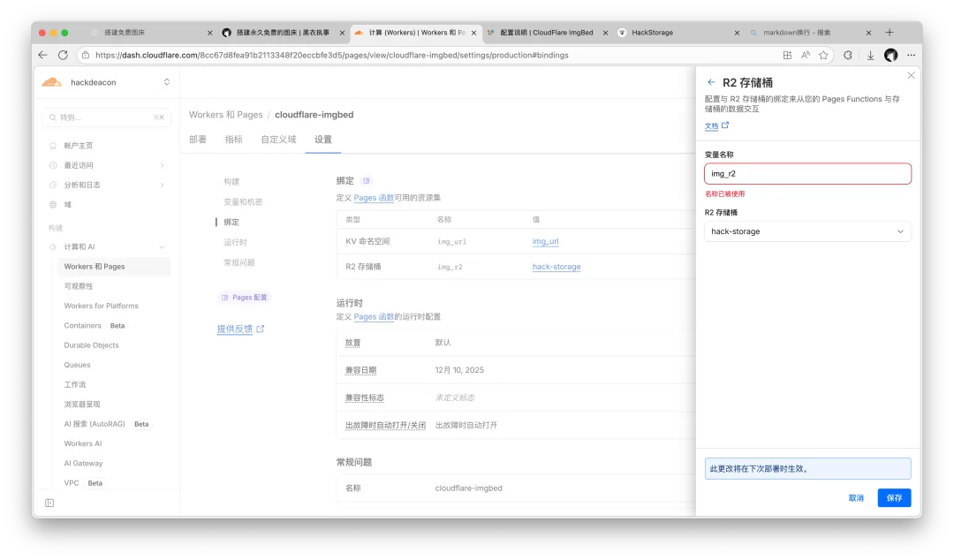The height and width of the screenshot is (560, 954).
Task: Click the 域 sidebar item
Action: pos(67,205)
